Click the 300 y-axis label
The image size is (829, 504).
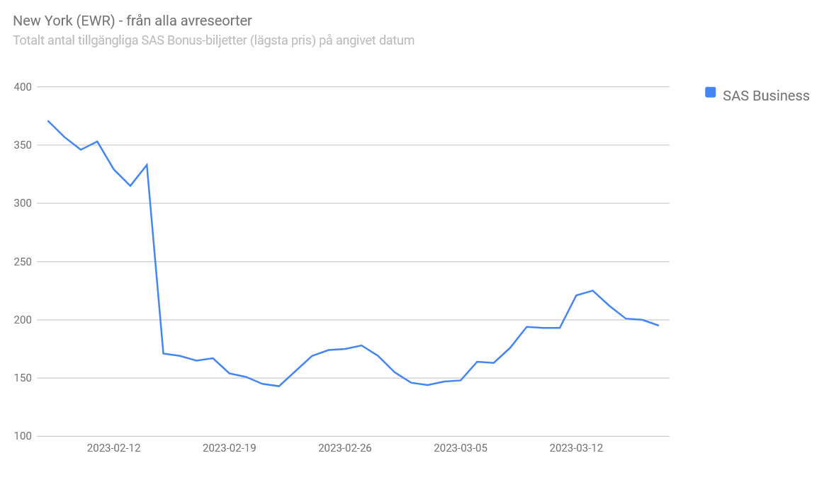coord(23,204)
